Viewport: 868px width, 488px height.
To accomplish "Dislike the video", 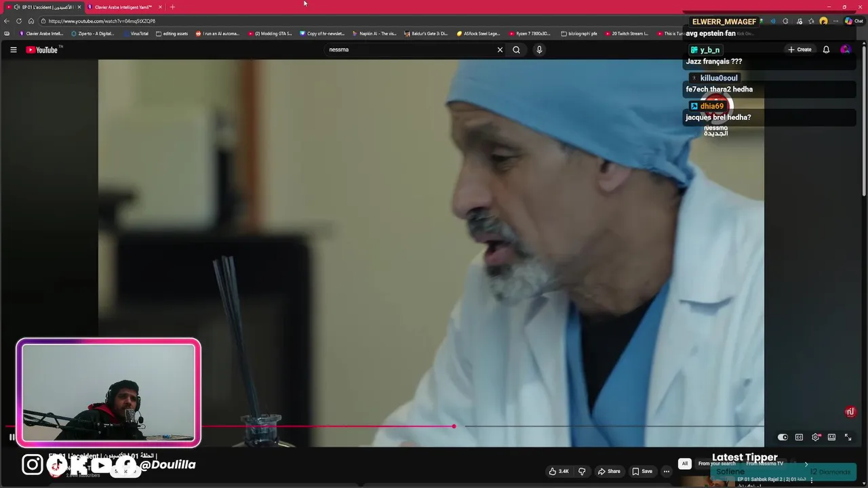I will point(582,472).
